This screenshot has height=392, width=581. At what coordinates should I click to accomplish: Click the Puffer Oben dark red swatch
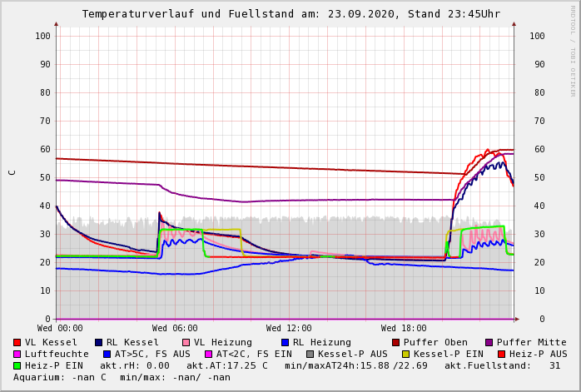pyautogui.click(x=395, y=343)
